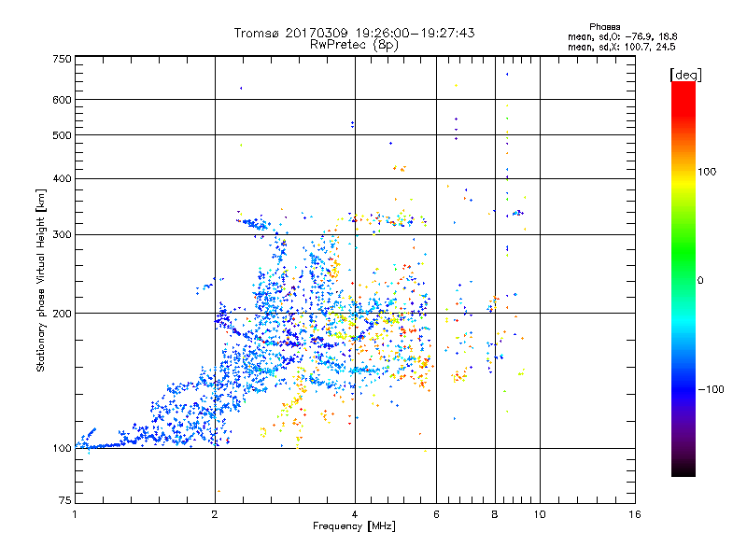Click the y-axis tick label '750'
747x560 pixels.
coord(62,59)
